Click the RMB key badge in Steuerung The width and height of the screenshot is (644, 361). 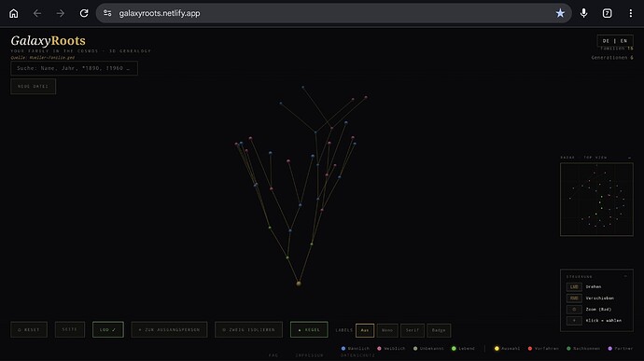[x=574, y=299]
